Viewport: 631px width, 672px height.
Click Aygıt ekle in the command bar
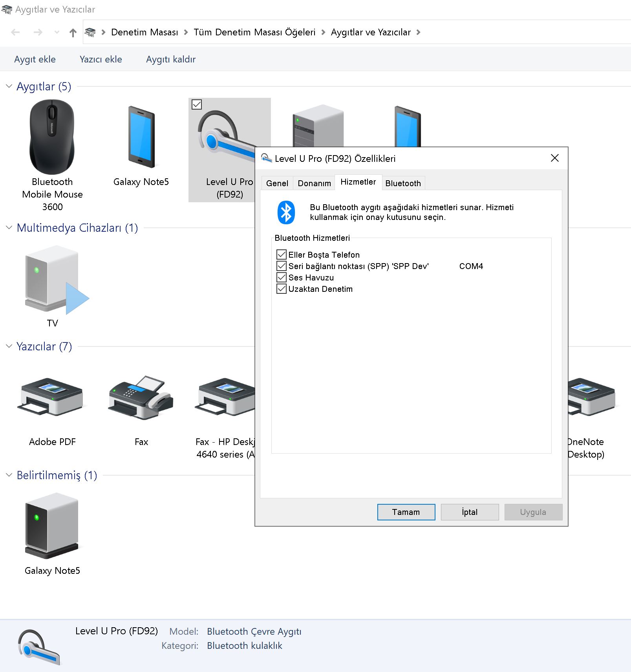click(35, 59)
